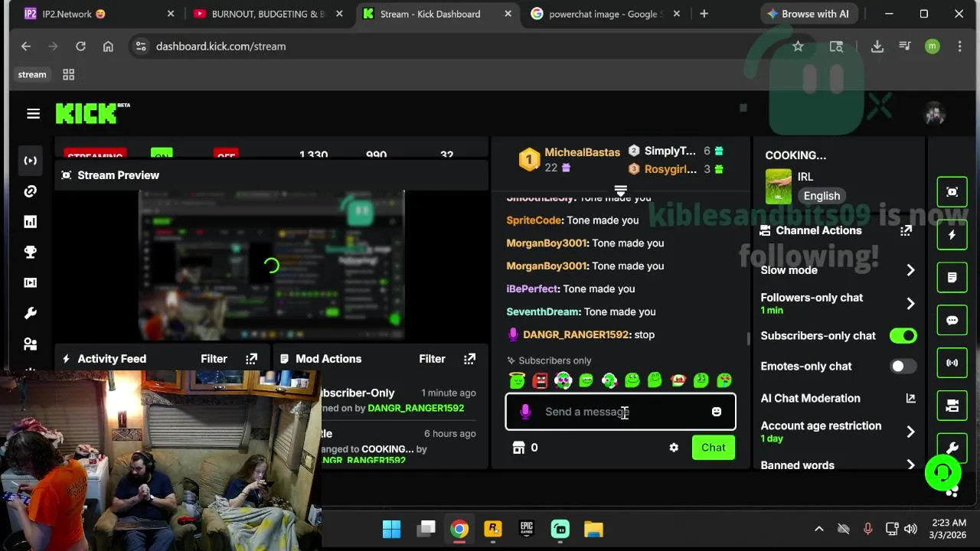
Task: Open the Activity Feed Filter
Action: (214, 358)
